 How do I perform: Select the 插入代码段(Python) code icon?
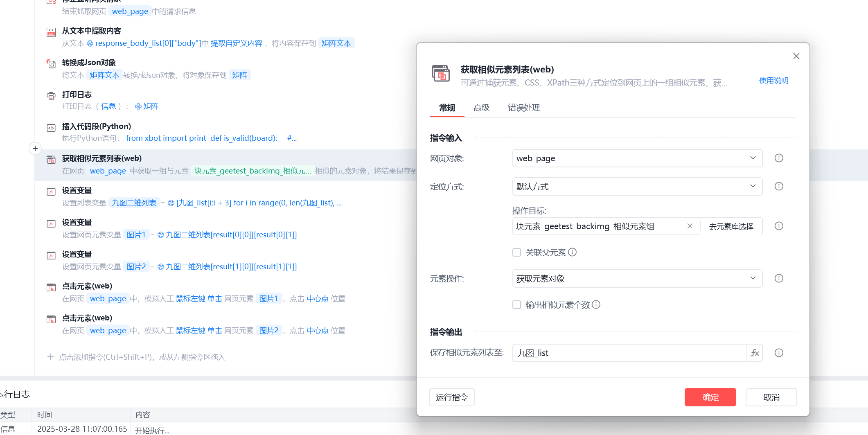coord(51,128)
